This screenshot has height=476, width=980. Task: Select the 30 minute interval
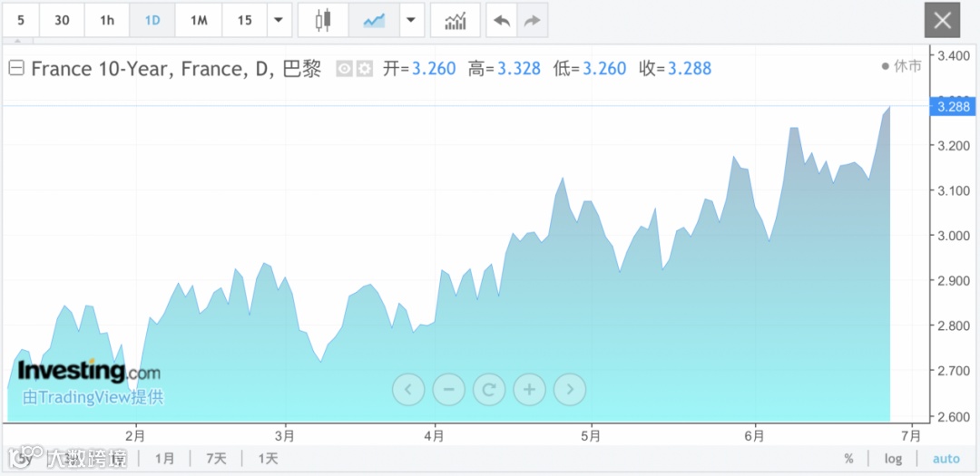pyautogui.click(x=62, y=20)
